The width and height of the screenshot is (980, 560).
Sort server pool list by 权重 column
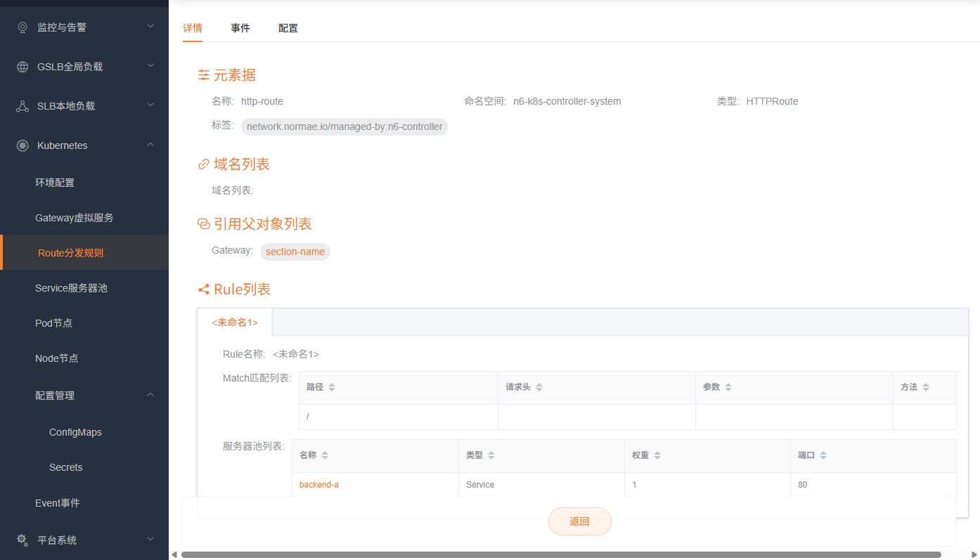[657, 455]
